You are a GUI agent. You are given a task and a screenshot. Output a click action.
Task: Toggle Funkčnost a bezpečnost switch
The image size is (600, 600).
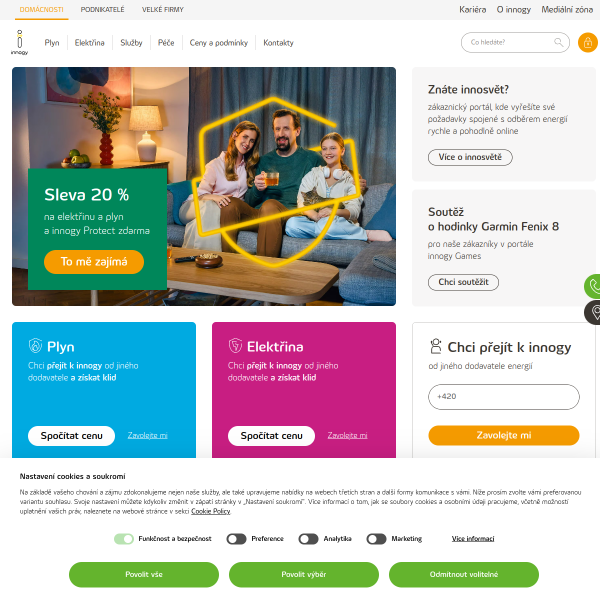(x=124, y=539)
